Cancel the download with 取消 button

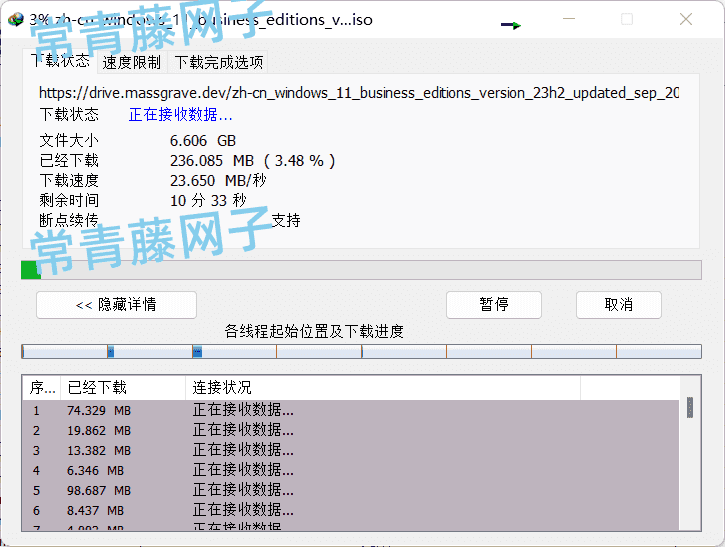coord(619,305)
